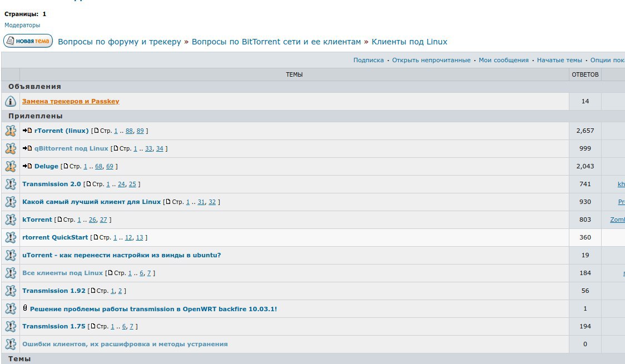Go to page 2 of Transmission 1.92
Image resolution: width=625 pixels, height=364 pixels.
click(120, 291)
